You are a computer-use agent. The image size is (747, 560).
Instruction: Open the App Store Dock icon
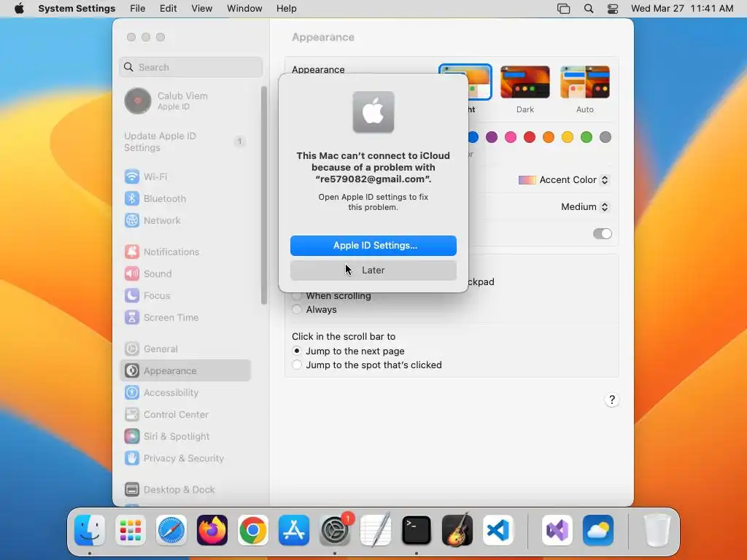294,530
